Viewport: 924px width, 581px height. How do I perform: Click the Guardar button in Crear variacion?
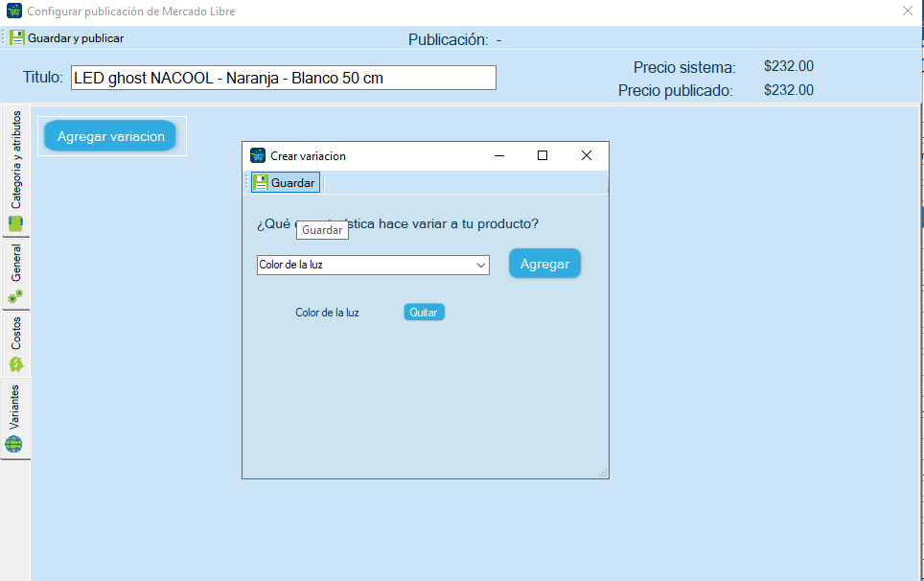click(x=286, y=183)
